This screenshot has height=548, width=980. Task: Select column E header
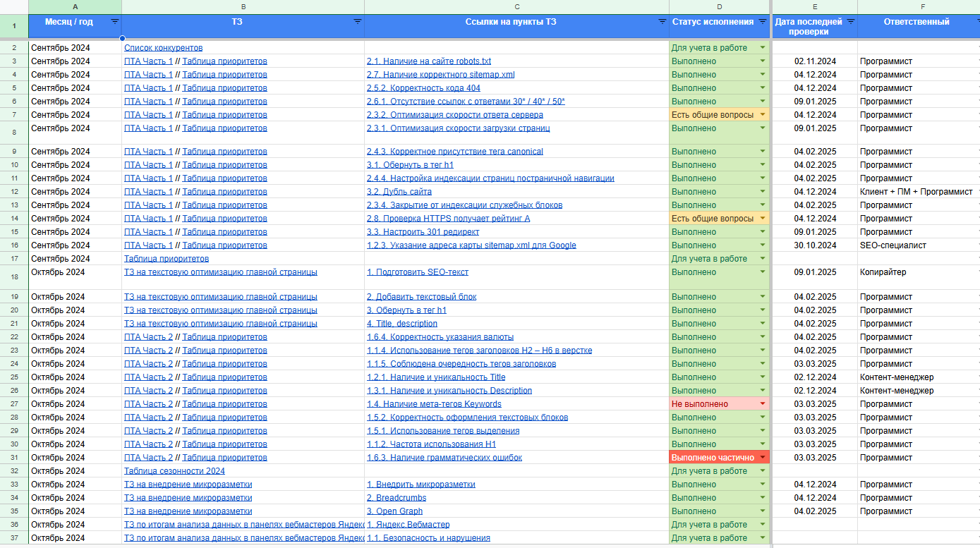[x=815, y=7]
